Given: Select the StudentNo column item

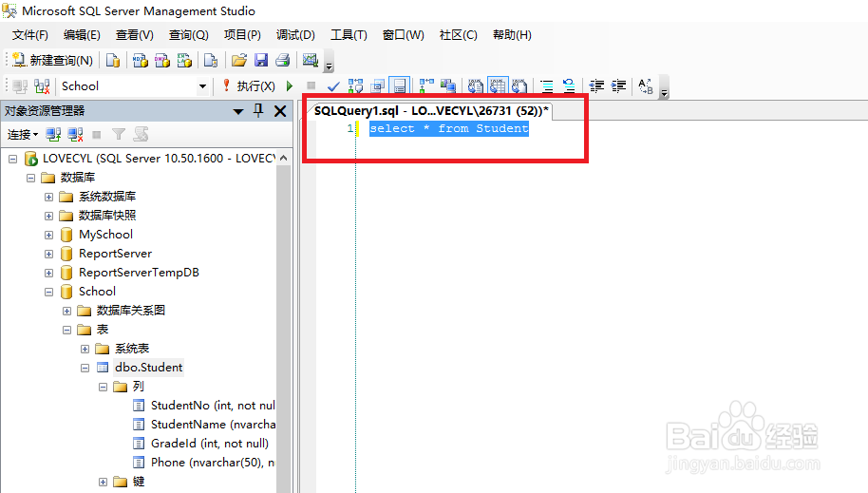Looking at the screenshot, I should (x=204, y=406).
